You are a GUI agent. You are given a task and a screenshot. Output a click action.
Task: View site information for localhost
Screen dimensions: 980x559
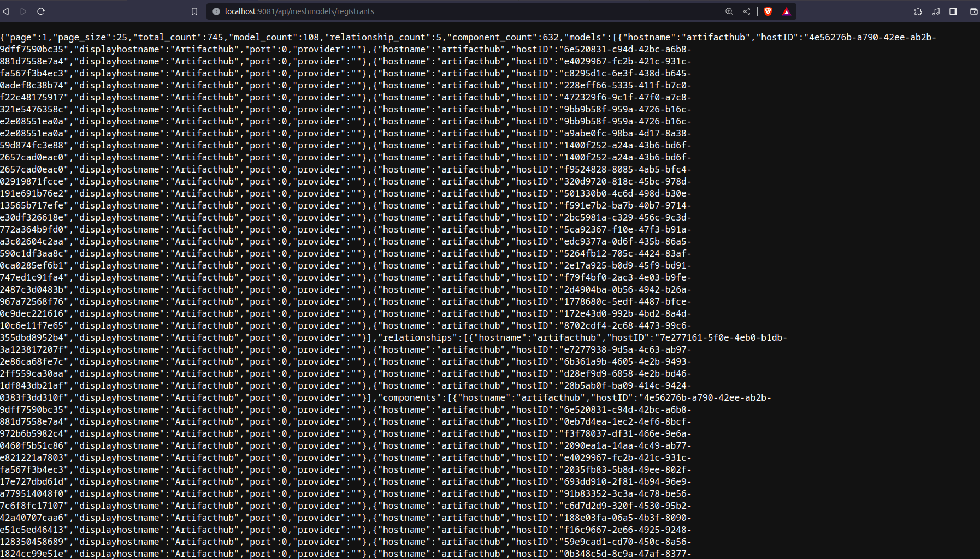(x=216, y=11)
